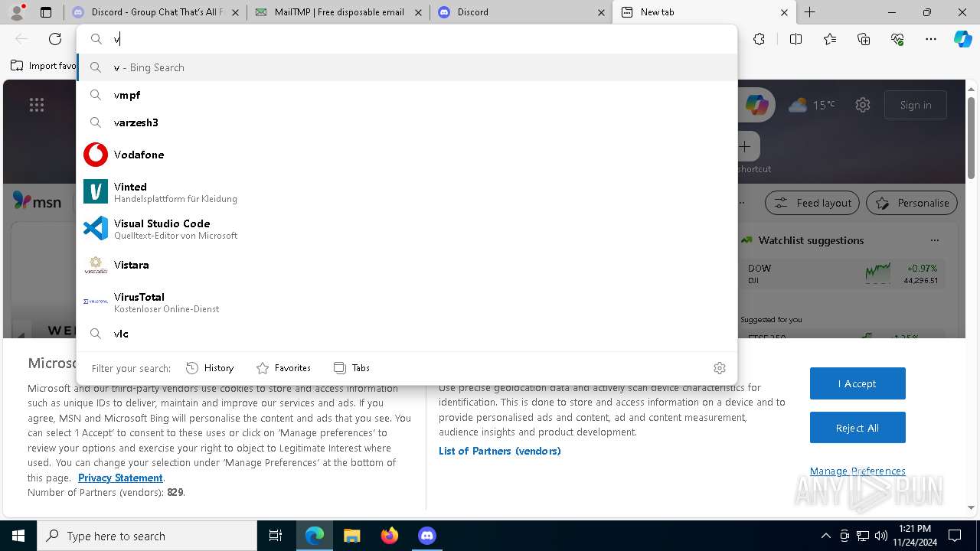This screenshot has height=551, width=980.
Task: Filter search by History
Action: point(210,368)
